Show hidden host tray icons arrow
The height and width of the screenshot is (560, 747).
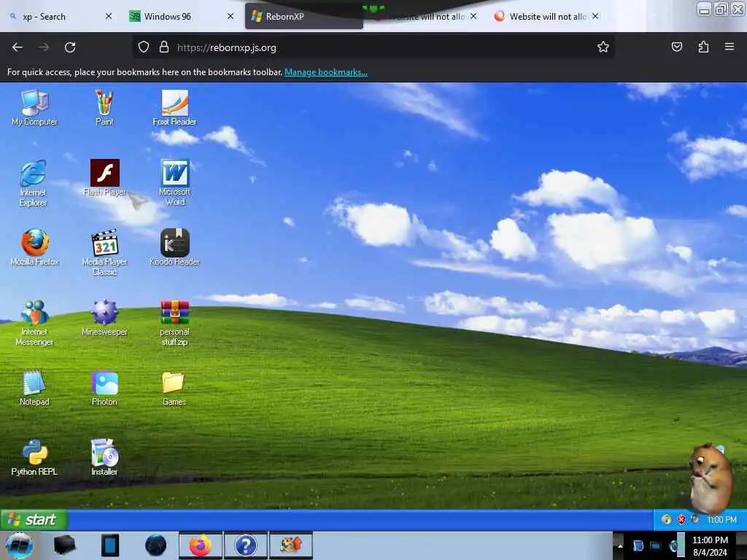tap(620, 546)
